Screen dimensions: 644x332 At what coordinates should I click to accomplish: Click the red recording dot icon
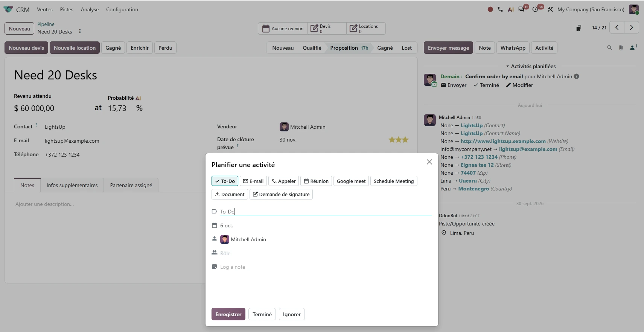[490, 9]
